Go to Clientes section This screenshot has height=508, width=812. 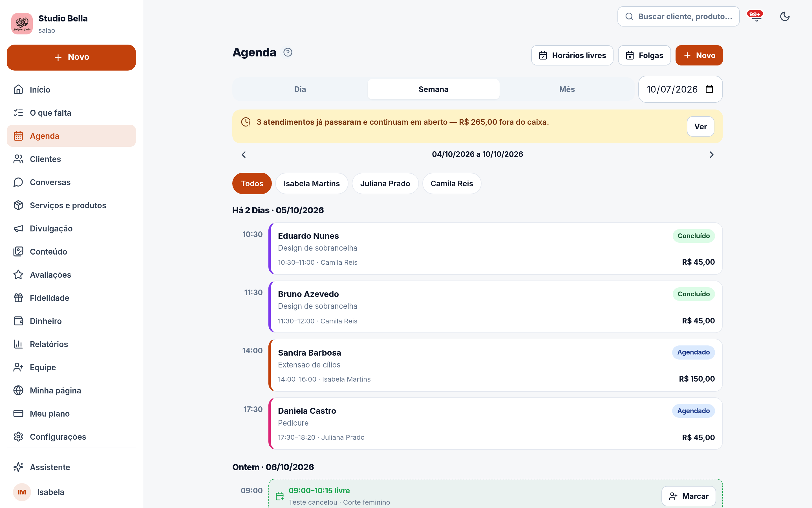[x=71, y=159]
